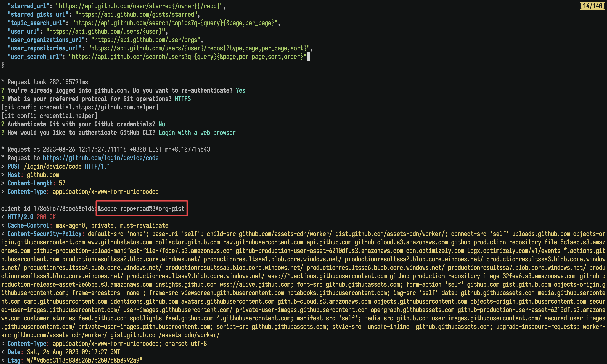Click the "Host: github.com" header

click(x=30, y=175)
